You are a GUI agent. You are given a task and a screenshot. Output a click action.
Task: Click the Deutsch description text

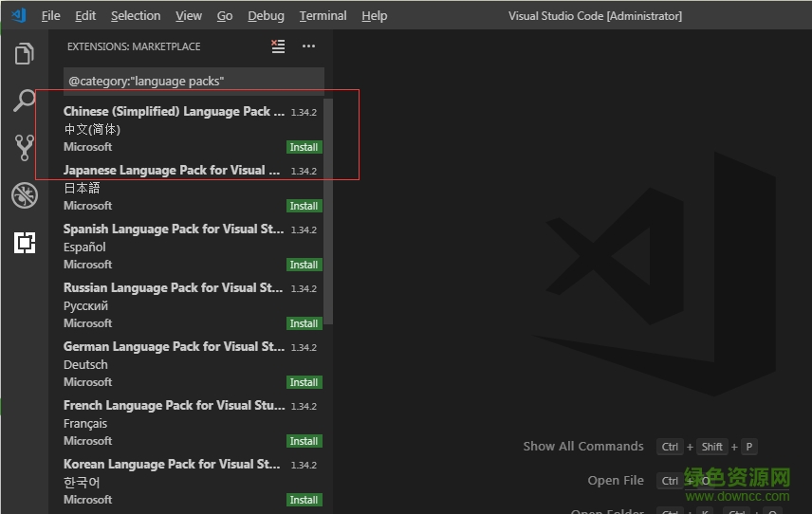click(x=85, y=364)
